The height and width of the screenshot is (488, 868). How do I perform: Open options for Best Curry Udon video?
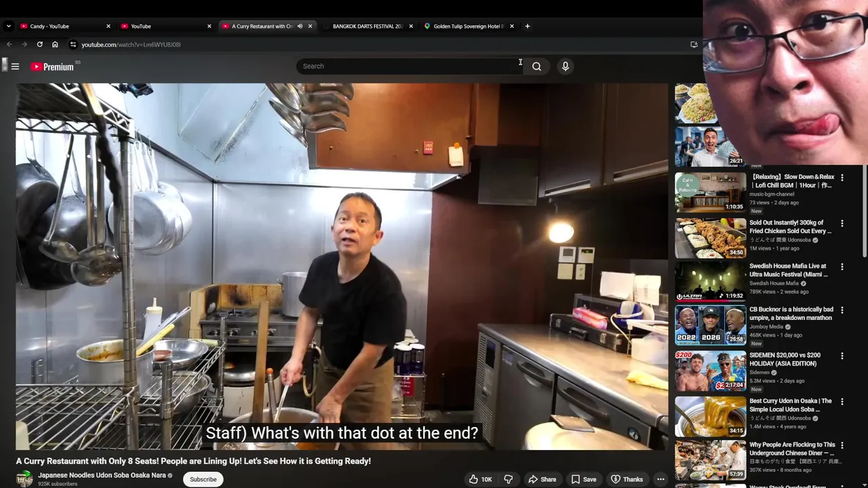(842, 401)
